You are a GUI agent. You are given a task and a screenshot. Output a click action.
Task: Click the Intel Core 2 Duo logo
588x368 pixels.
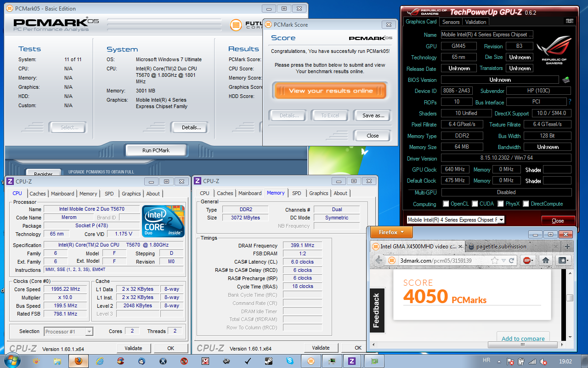pyautogui.click(x=163, y=221)
